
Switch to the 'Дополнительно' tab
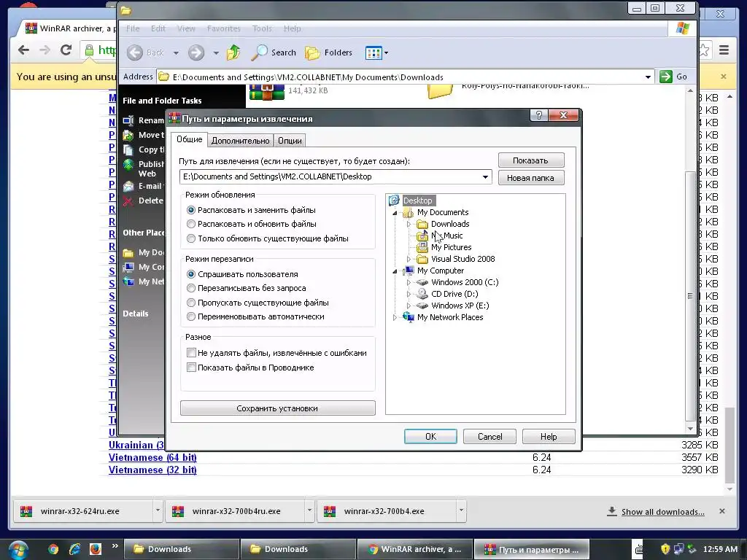coord(240,141)
